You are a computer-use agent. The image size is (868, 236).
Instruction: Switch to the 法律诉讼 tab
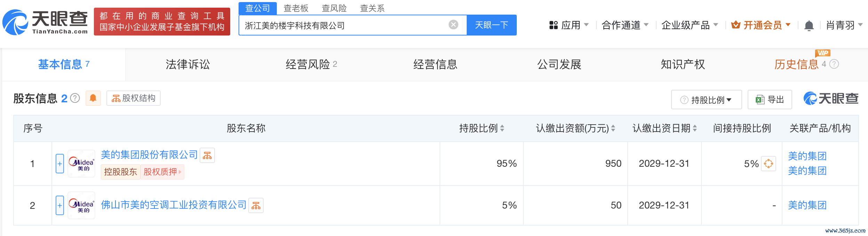(x=188, y=64)
